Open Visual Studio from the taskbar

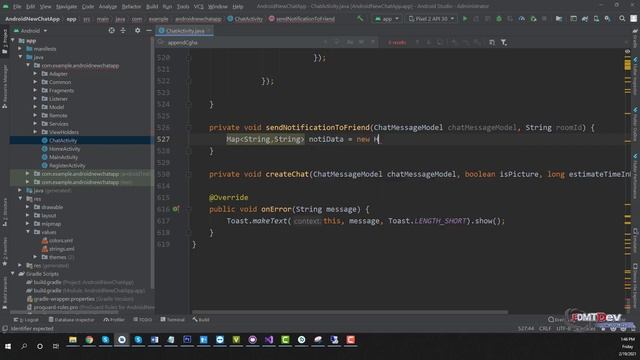[x=269, y=340]
